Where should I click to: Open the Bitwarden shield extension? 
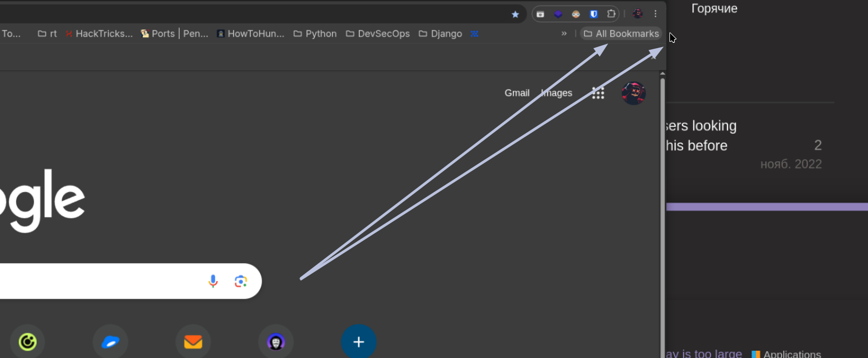(x=594, y=14)
